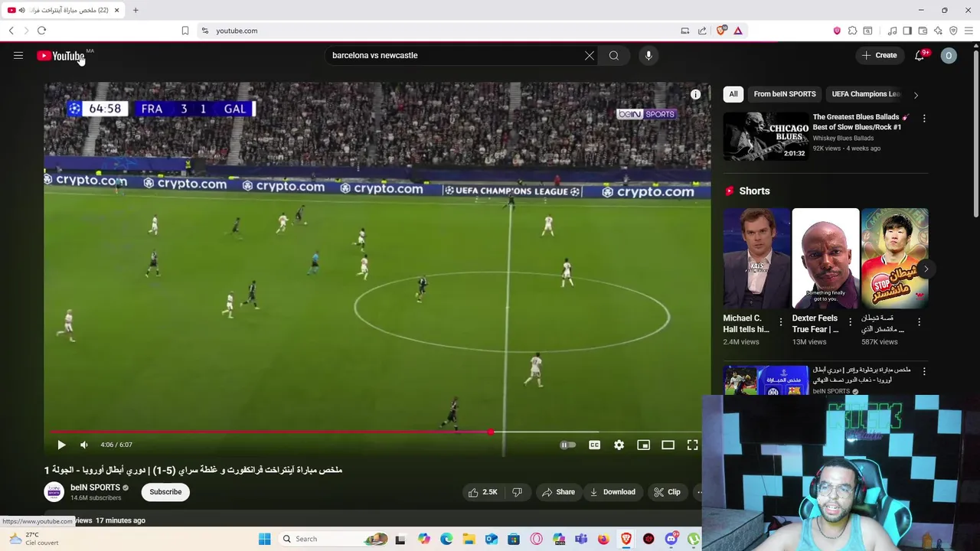
Task: Go to YouTube home via logo
Action: pos(60,56)
